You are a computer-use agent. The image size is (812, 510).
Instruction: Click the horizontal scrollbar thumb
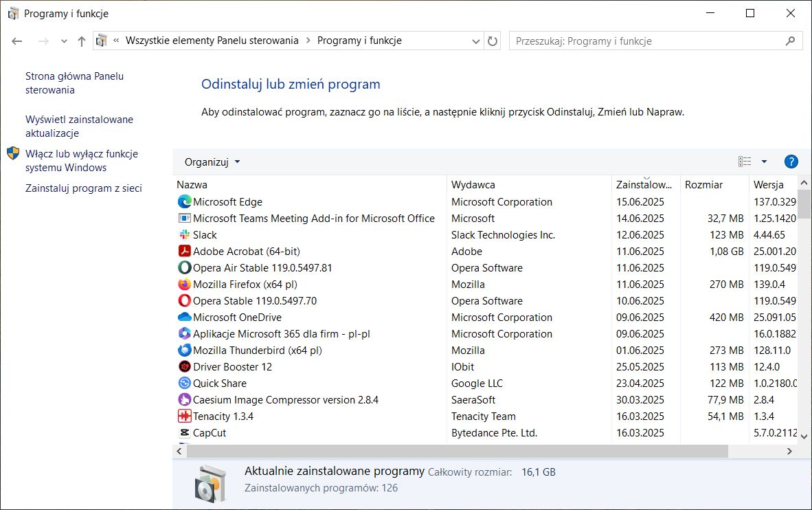pos(458,452)
